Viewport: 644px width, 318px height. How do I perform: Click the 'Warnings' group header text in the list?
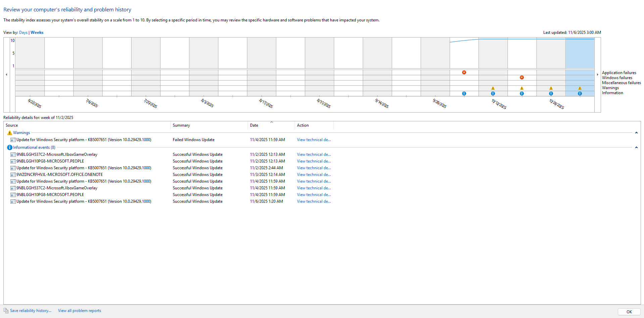click(x=21, y=133)
